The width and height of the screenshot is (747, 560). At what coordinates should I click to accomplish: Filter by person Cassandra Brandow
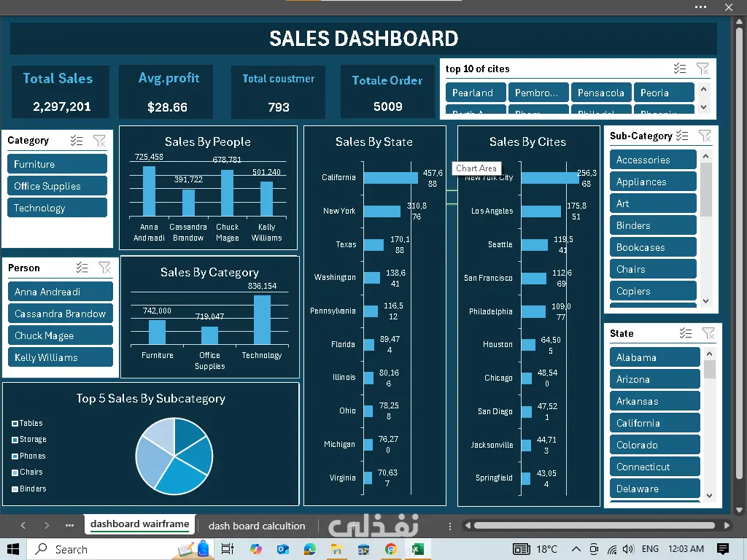coord(61,314)
